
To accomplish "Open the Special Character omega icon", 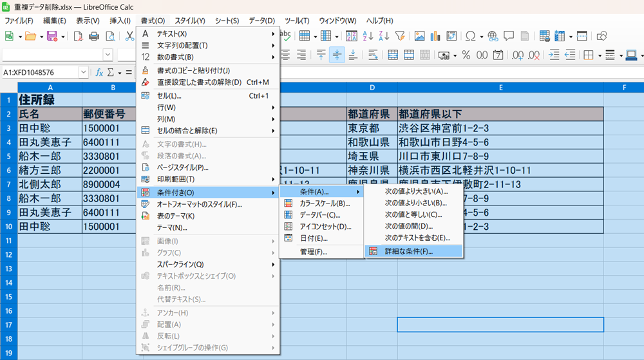I will tap(471, 36).
